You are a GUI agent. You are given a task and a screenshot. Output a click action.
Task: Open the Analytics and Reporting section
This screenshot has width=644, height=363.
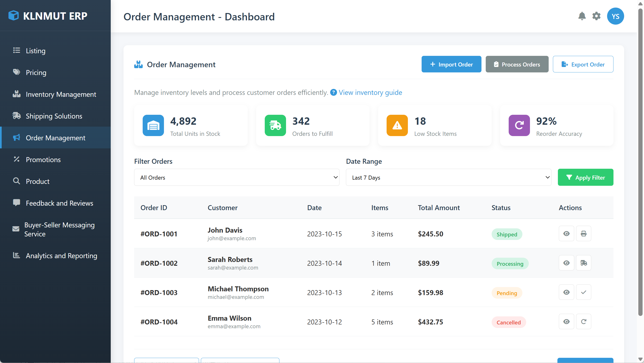tap(62, 256)
